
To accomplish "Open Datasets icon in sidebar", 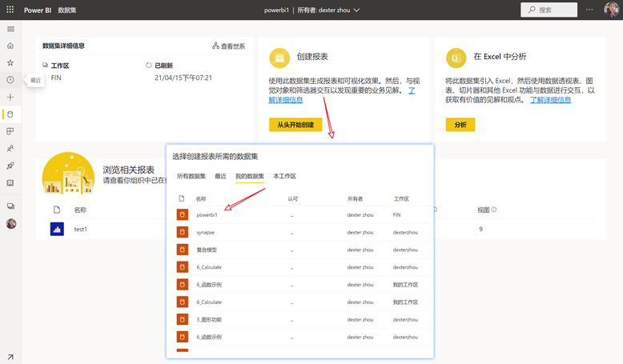I will pos(10,114).
